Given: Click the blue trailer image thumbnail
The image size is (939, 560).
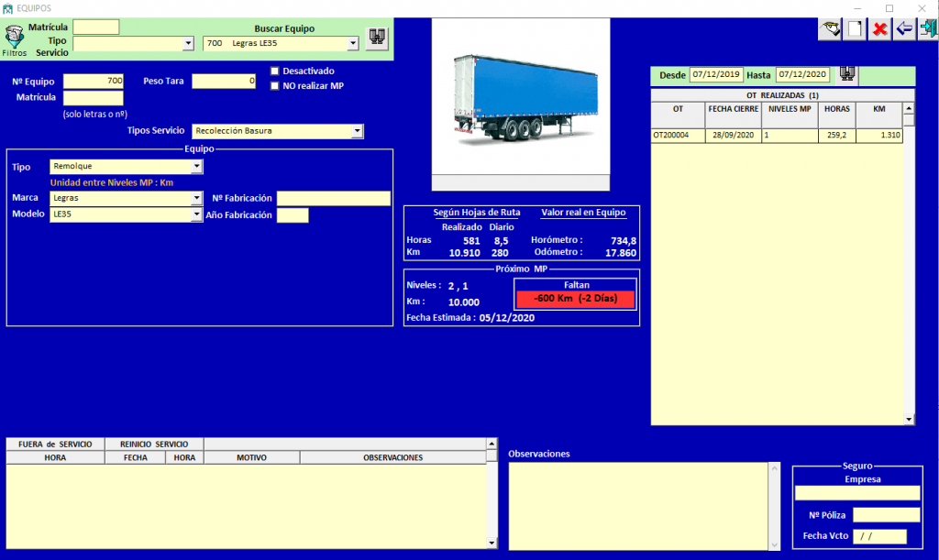Looking at the screenshot, I should pyautogui.click(x=520, y=95).
